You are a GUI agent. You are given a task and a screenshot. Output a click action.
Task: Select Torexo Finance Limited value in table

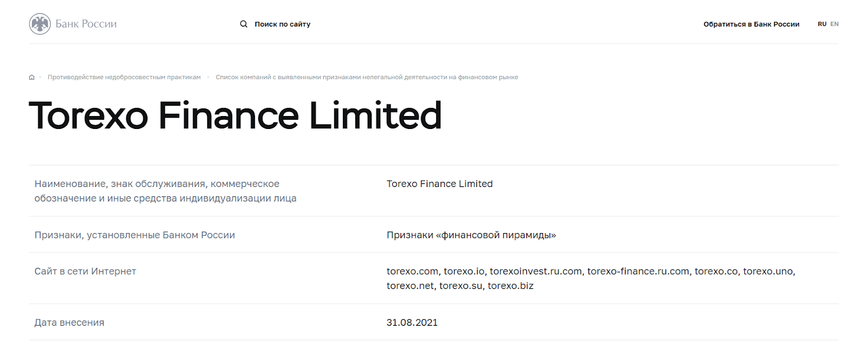(x=439, y=184)
